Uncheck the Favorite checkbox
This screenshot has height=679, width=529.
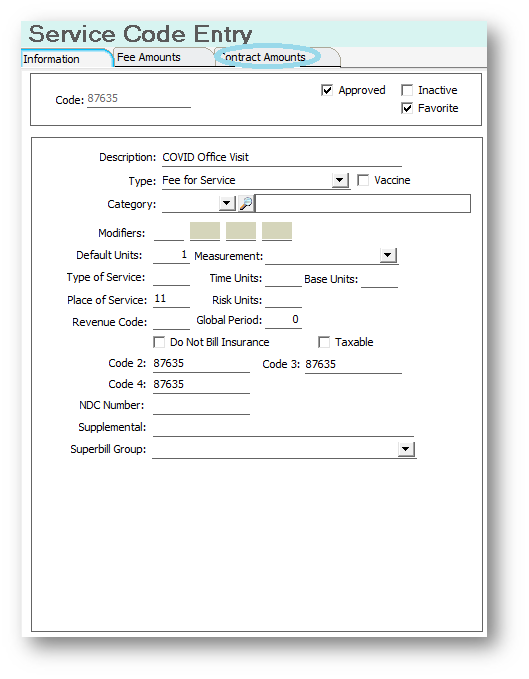click(406, 108)
